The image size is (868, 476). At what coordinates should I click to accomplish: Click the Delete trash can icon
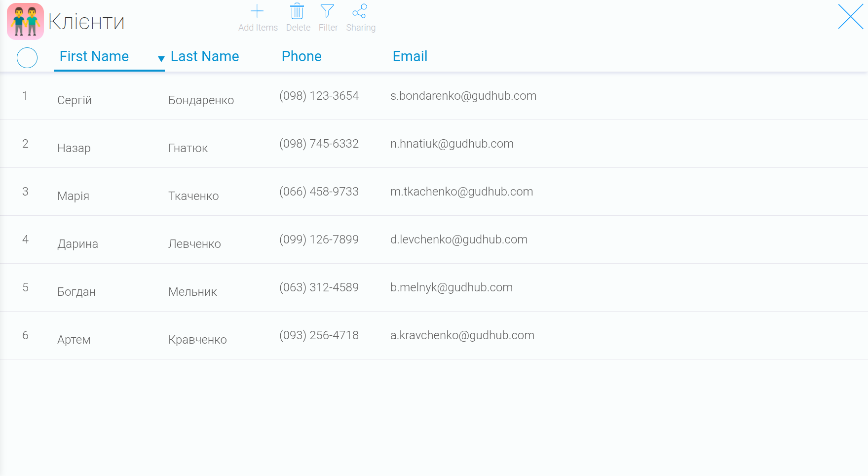(297, 11)
